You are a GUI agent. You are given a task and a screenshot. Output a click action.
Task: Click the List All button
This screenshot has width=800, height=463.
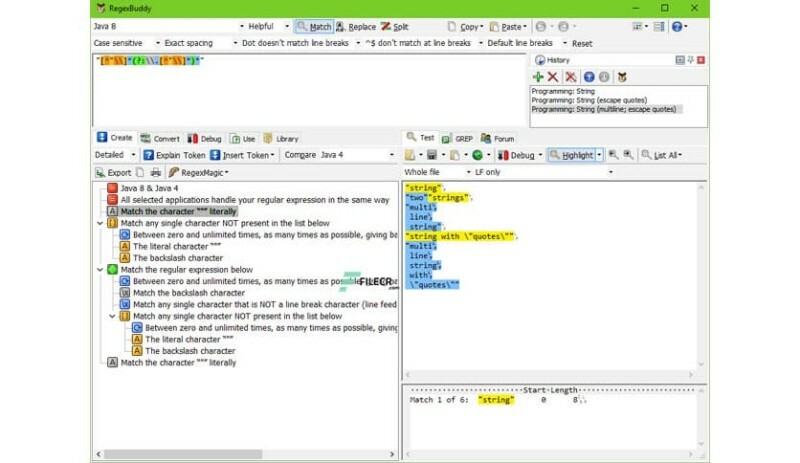click(x=663, y=155)
